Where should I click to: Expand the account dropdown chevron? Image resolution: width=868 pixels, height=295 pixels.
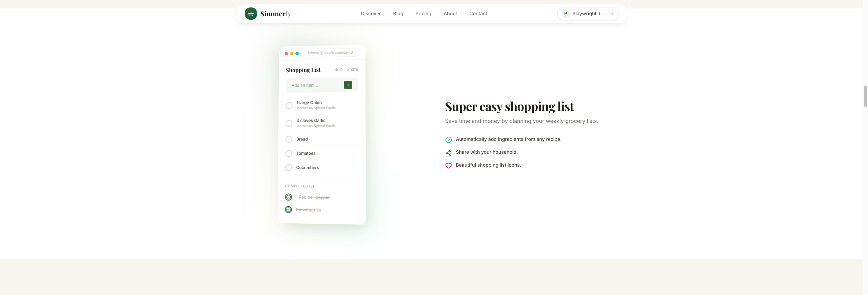pyautogui.click(x=612, y=14)
